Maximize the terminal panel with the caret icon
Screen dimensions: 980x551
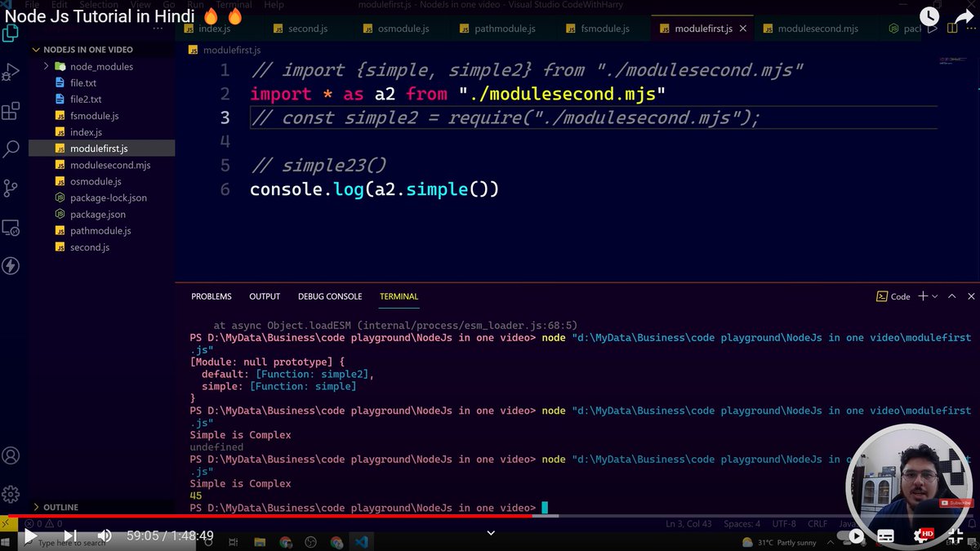(951, 296)
